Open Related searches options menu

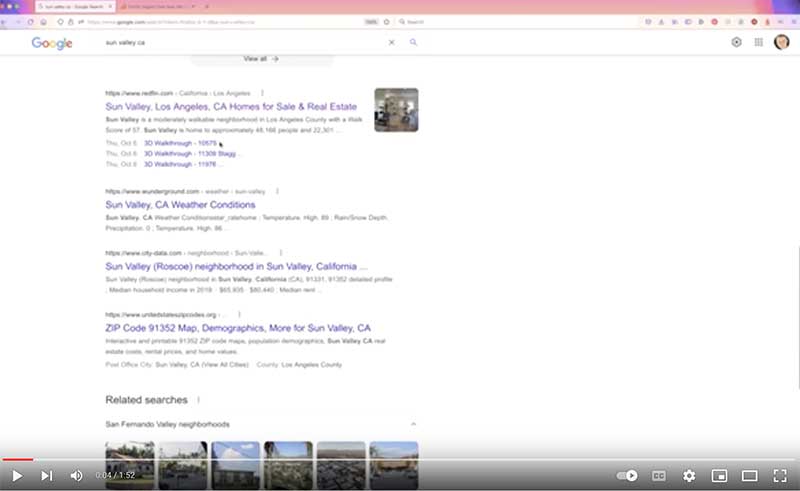[x=198, y=400]
